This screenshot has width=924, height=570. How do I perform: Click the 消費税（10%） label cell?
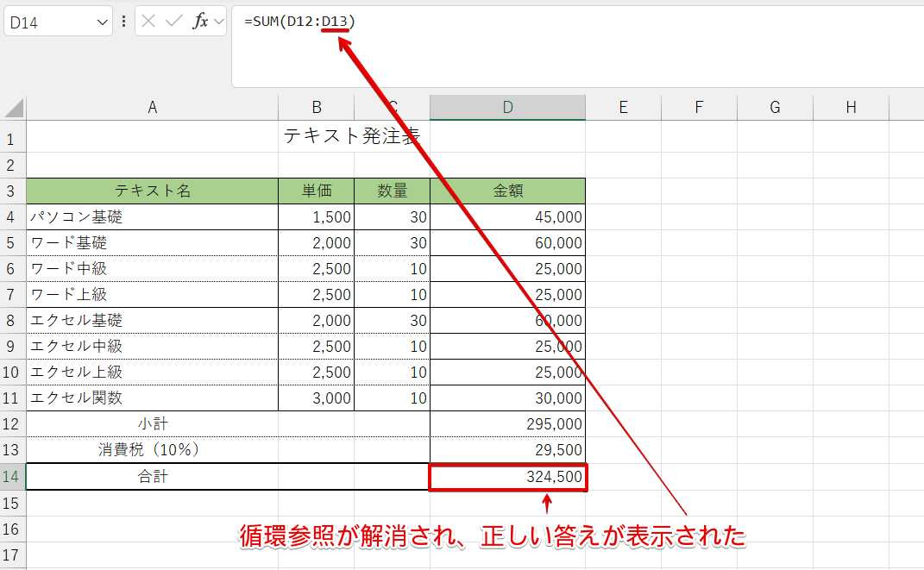click(152, 450)
